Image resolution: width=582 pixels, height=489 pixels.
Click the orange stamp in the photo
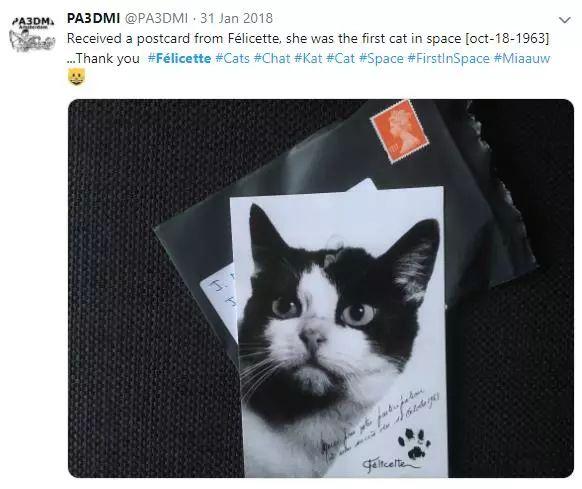[400, 131]
